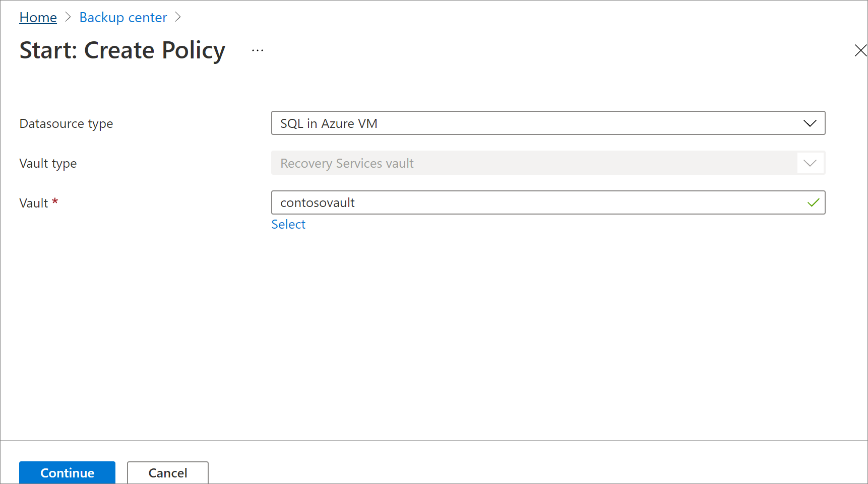868x484 pixels.
Task: Click the dropdown arrow on Datasource type
Action: [810, 123]
